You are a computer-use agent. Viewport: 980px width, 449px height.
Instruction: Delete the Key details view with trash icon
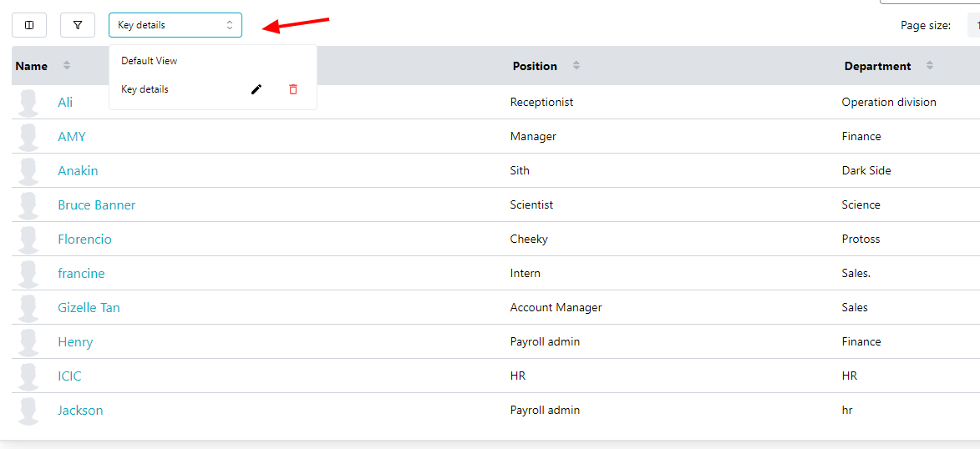point(293,89)
